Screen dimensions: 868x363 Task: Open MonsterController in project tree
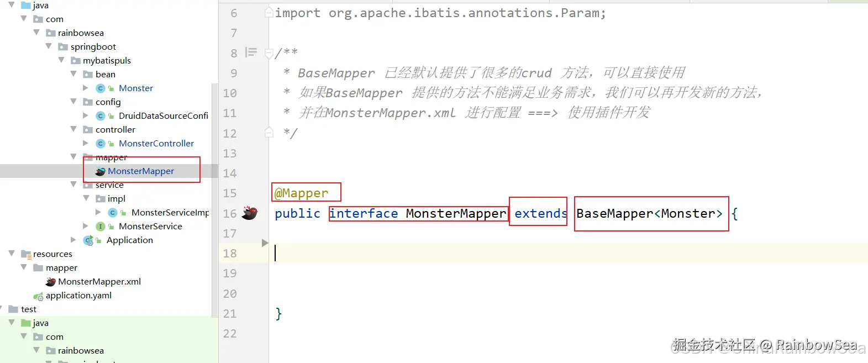[x=156, y=143]
